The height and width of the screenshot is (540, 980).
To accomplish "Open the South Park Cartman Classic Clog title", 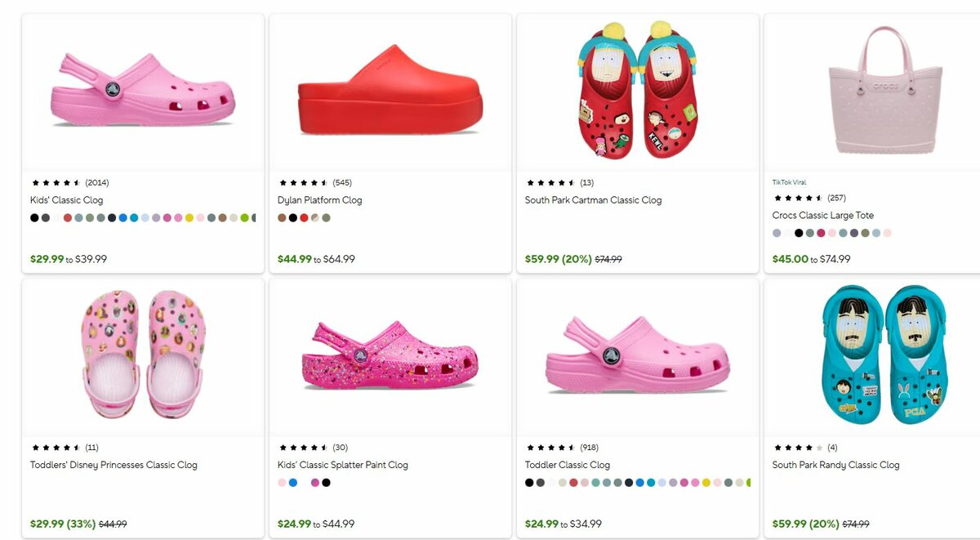I will click(x=593, y=200).
